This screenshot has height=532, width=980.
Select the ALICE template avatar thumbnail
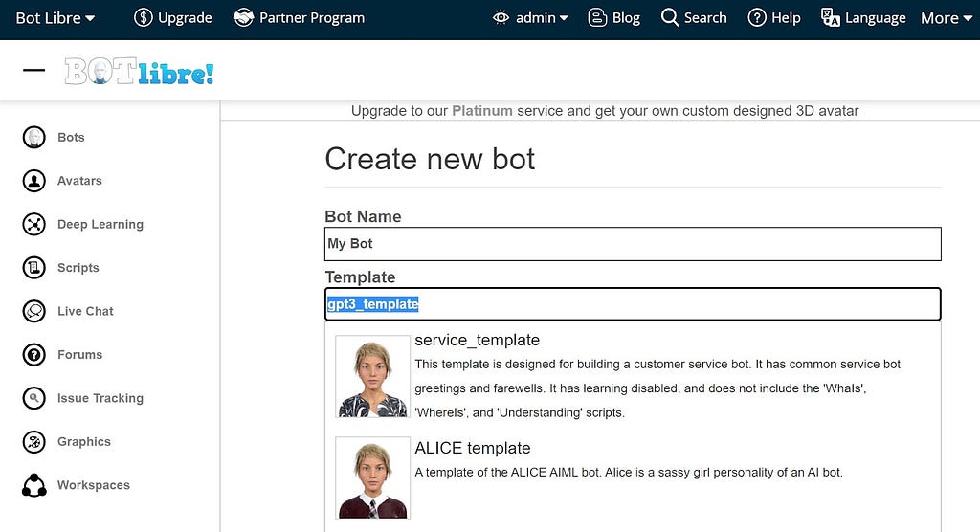[x=372, y=477]
